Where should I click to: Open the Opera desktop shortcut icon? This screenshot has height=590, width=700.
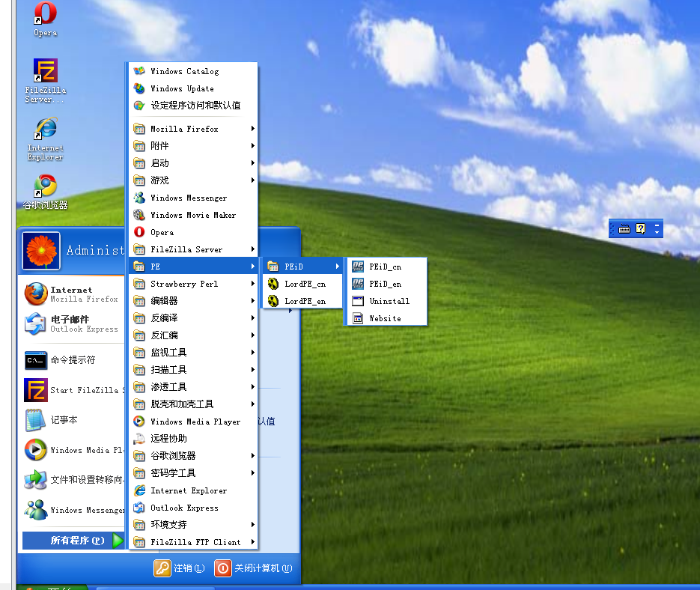tap(46, 19)
